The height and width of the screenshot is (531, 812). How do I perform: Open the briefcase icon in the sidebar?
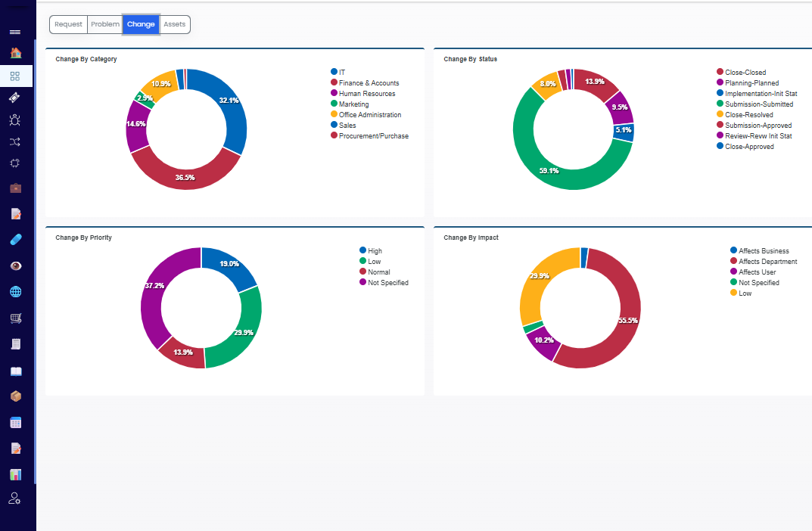pyautogui.click(x=16, y=188)
